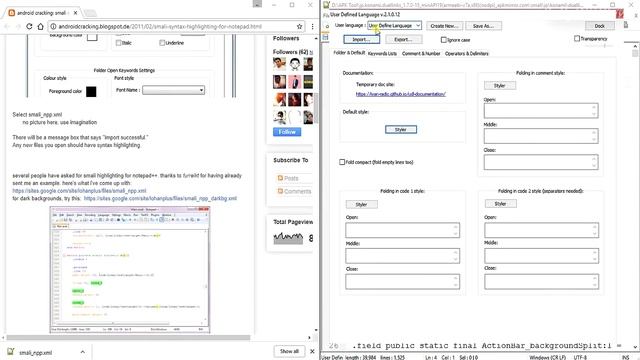Image resolution: width=640 pixels, height=360 pixels.
Task: Click the Create New button
Action: coord(444,26)
